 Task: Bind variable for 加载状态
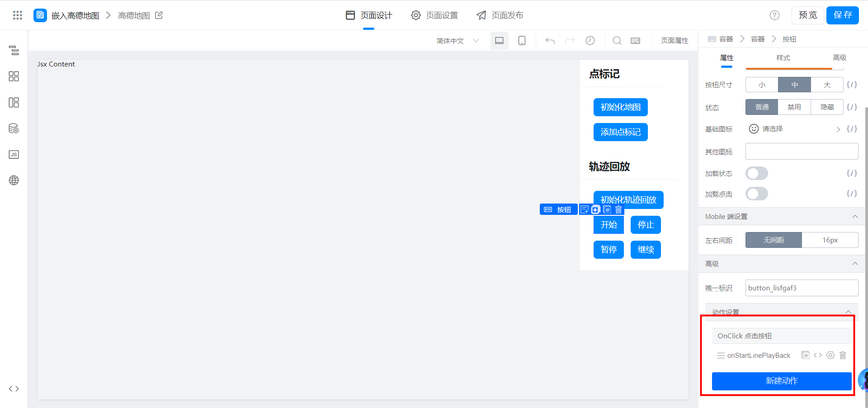[x=852, y=173]
